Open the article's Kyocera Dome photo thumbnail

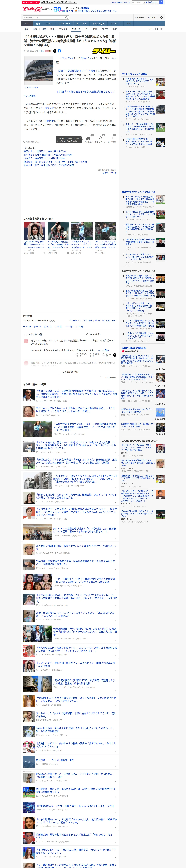pos(39,71)
